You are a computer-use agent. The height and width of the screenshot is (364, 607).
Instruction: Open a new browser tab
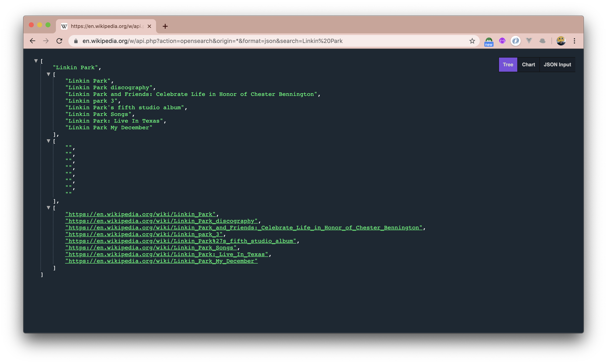[165, 26]
